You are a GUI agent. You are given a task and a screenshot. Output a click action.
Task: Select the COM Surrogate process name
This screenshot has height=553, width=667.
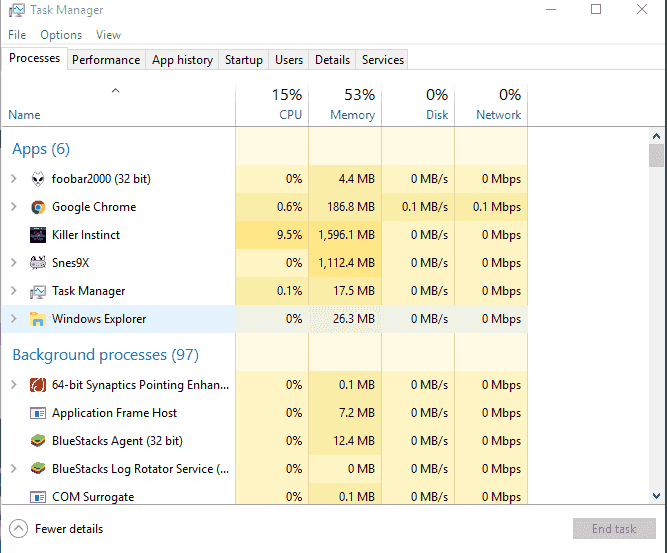click(93, 497)
